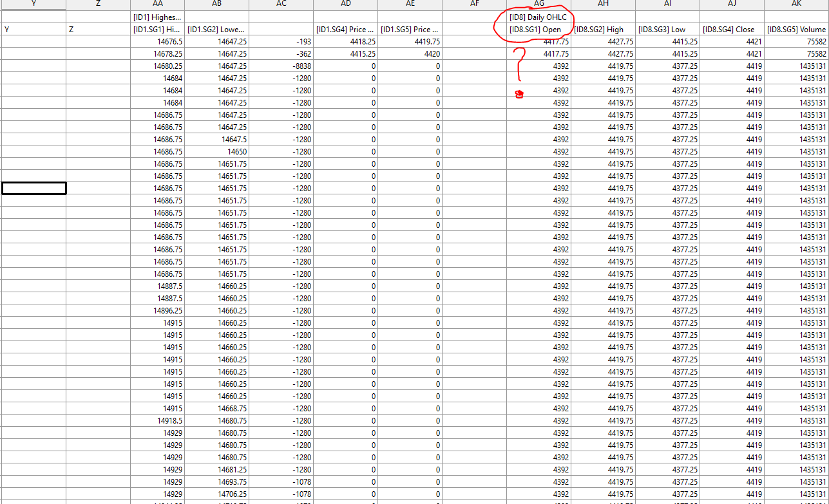Select the 4420 value cell
Screen dimensions: 829x504
click(x=410, y=54)
